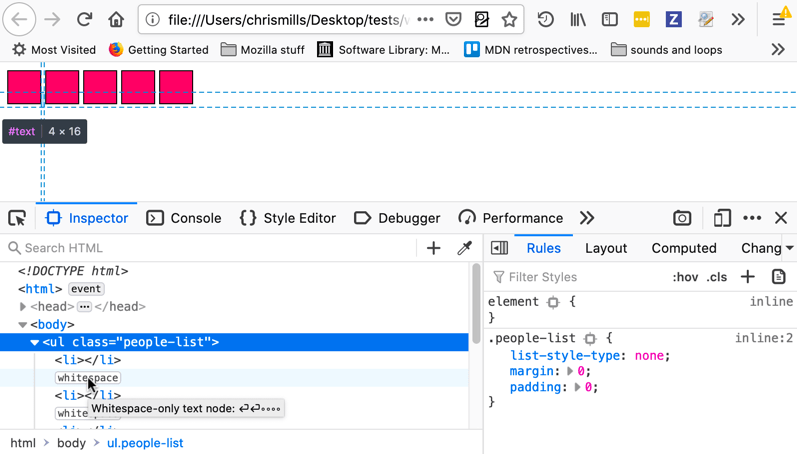797x454 pixels.
Task: Collapse the body element node
Action: point(23,325)
